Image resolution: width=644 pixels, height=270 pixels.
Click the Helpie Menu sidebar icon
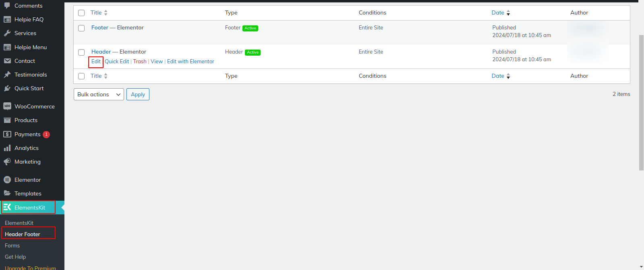click(7, 47)
